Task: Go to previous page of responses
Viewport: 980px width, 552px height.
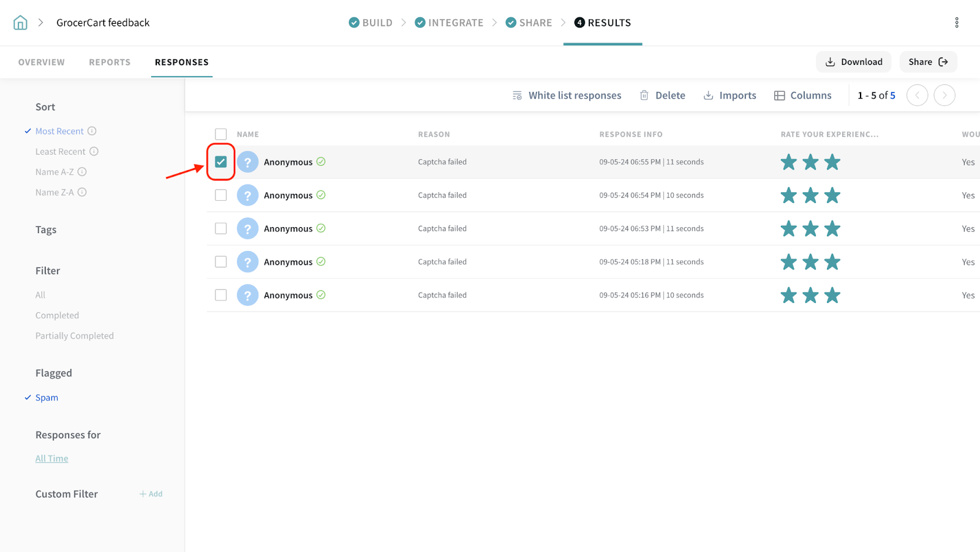Action: (917, 95)
